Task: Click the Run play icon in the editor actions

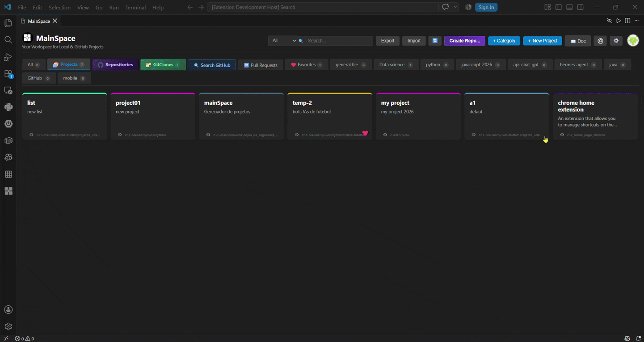Action: 619,21
